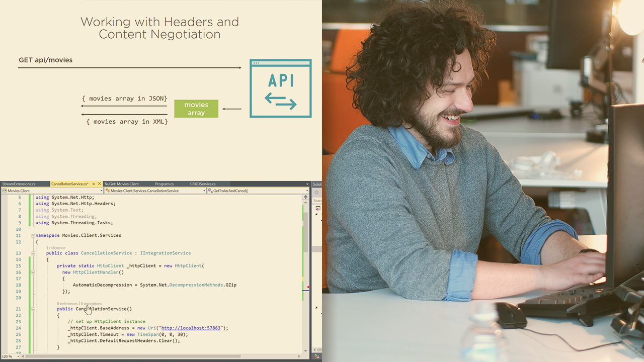644x362 pixels.
Task: Click the editor split-window icon
Action: point(305,197)
